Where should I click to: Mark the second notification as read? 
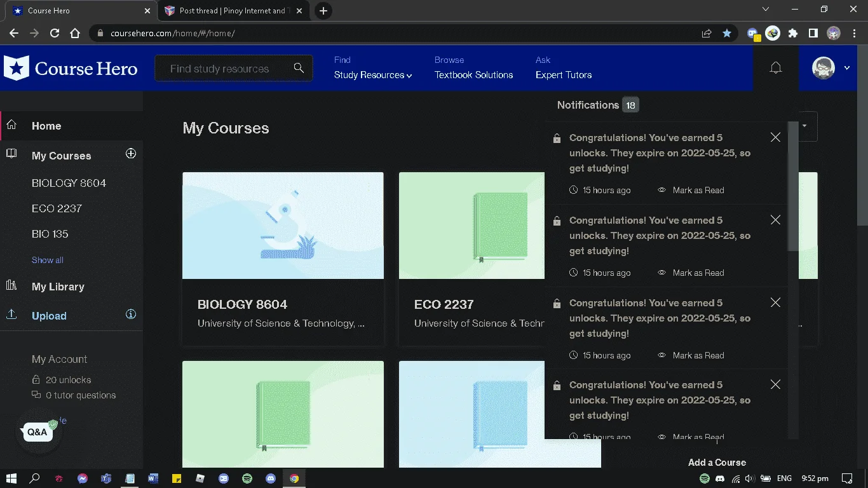(x=691, y=273)
